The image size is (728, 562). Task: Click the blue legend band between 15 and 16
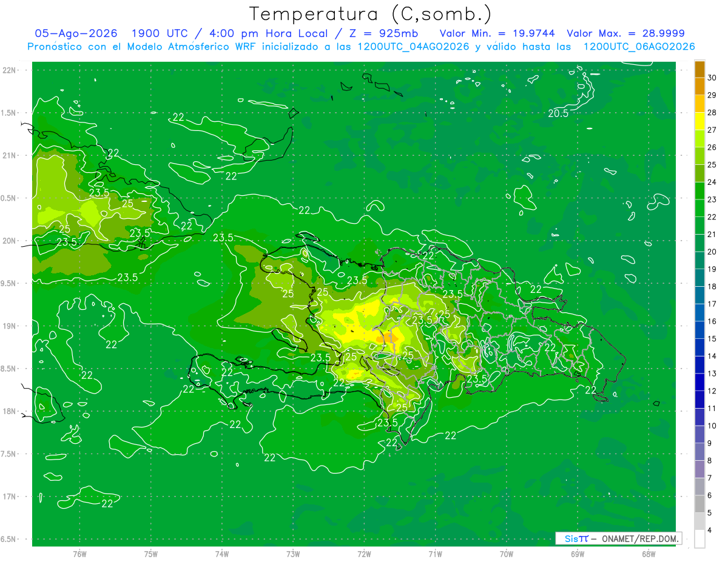699,330
